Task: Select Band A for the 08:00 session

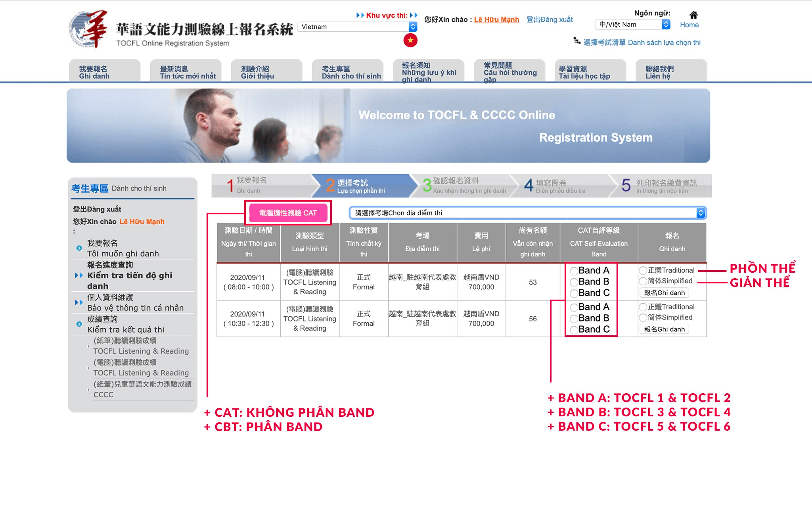Action: click(x=574, y=271)
